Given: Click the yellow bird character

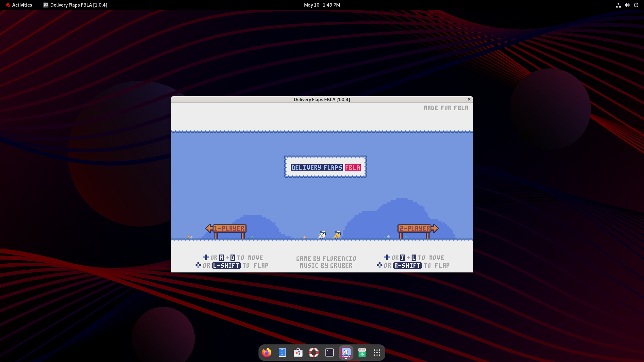Looking at the screenshot, I should tap(337, 235).
